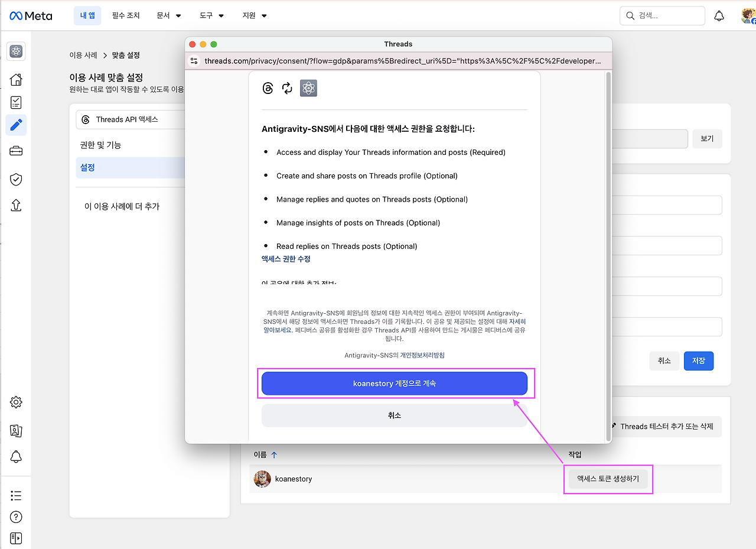756x549 pixels.
Task: Click the Meta logo
Action: pyautogui.click(x=31, y=16)
